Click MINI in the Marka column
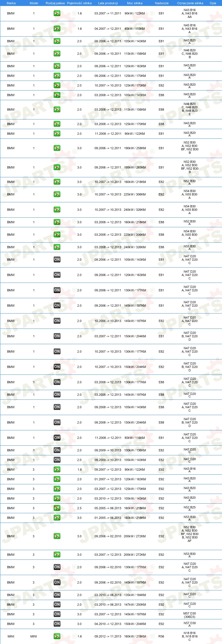222x644 pixels. 11,636
